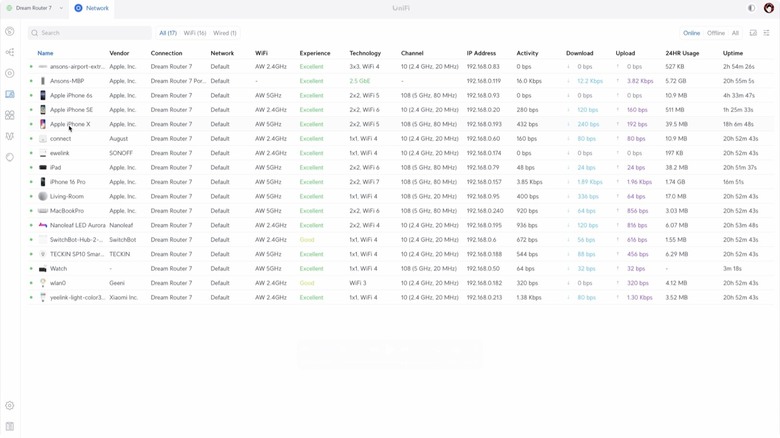Open the column customization icon
The image size is (780, 438).
(x=766, y=33)
